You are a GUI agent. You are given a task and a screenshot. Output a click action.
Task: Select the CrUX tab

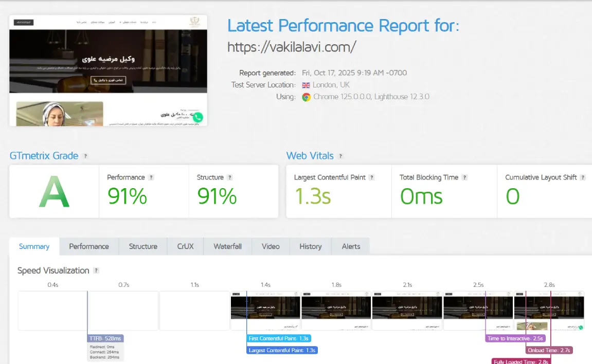pos(186,246)
